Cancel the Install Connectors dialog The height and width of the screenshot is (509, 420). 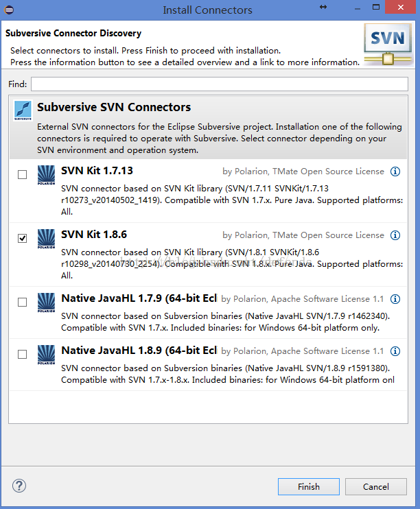pos(376,486)
